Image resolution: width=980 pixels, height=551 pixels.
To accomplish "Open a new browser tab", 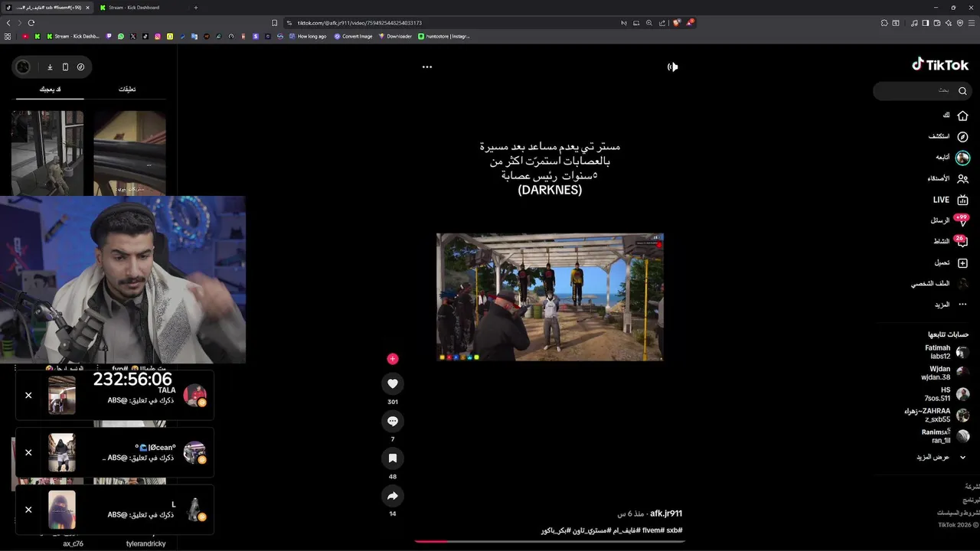I will pos(196,8).
